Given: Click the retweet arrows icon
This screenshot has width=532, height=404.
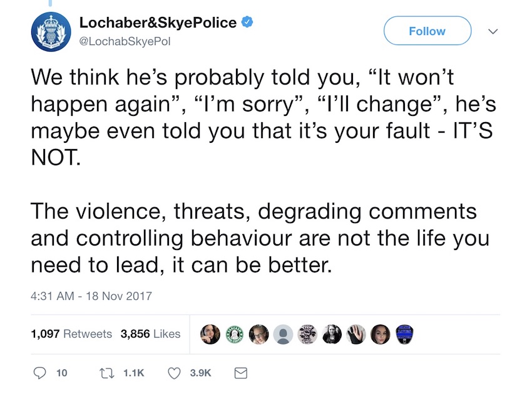Looking at the screenshot, I should click(106, 373).
